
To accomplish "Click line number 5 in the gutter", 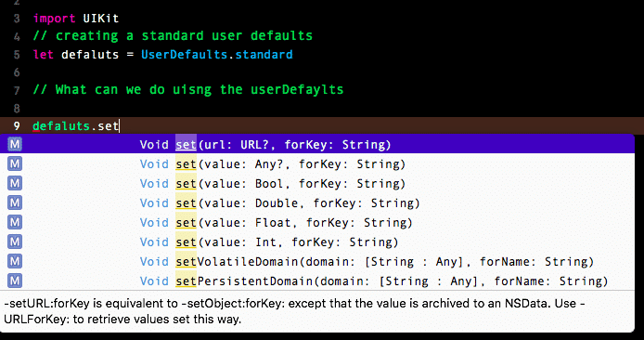I will tap(17, 55).
